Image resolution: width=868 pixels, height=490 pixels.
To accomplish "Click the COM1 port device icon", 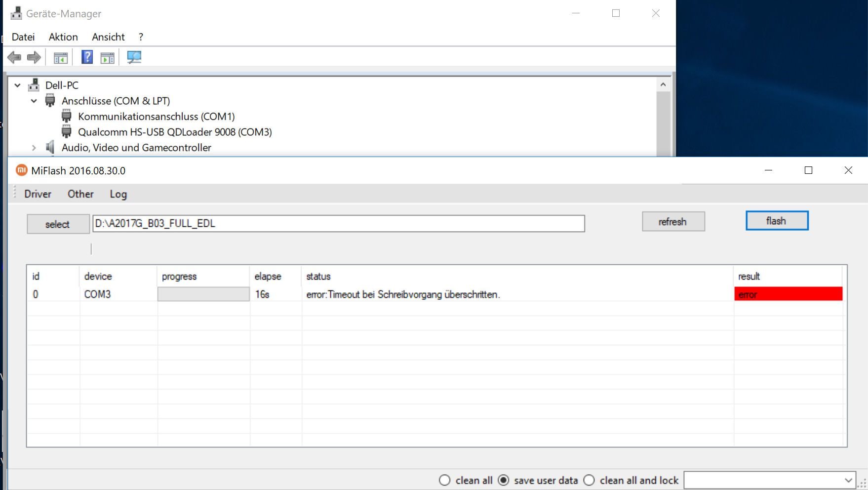I will coord(66,116).
